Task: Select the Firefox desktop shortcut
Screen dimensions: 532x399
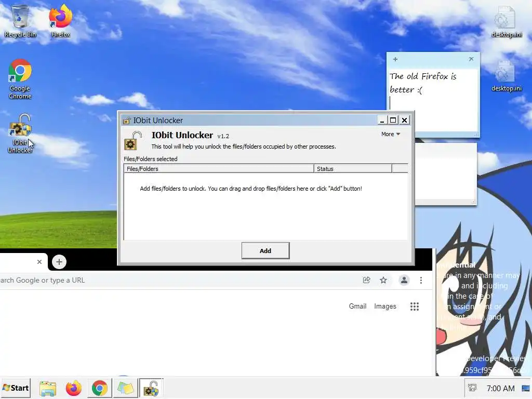Action: click(x=60, y=20)
